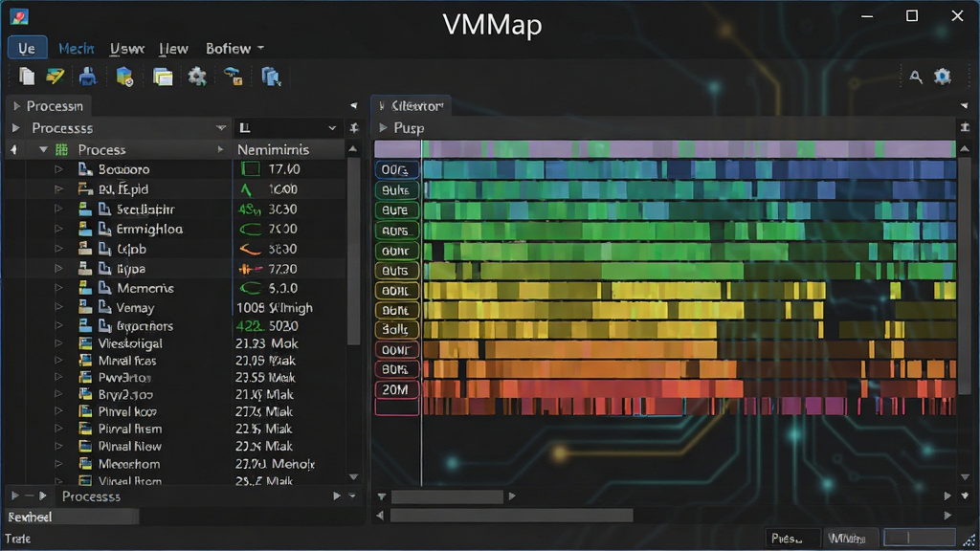Viewport: 980px width, 551px height.
Task: Click the pin icon at right of Pusp row
Action: click(x=965, y=127)
